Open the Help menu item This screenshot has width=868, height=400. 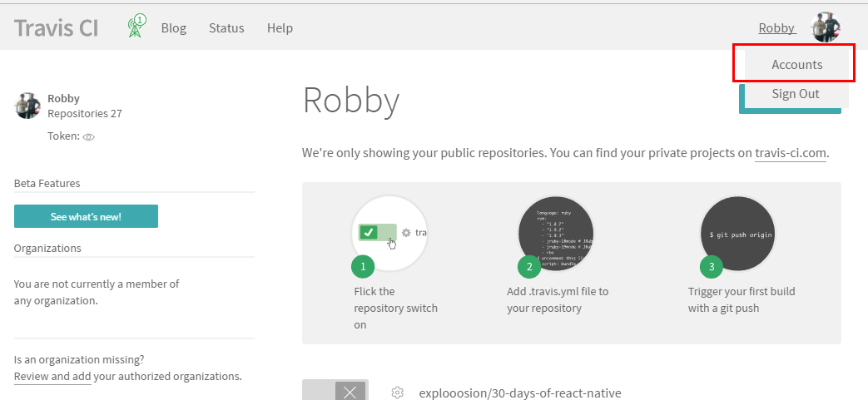(280, 27)
